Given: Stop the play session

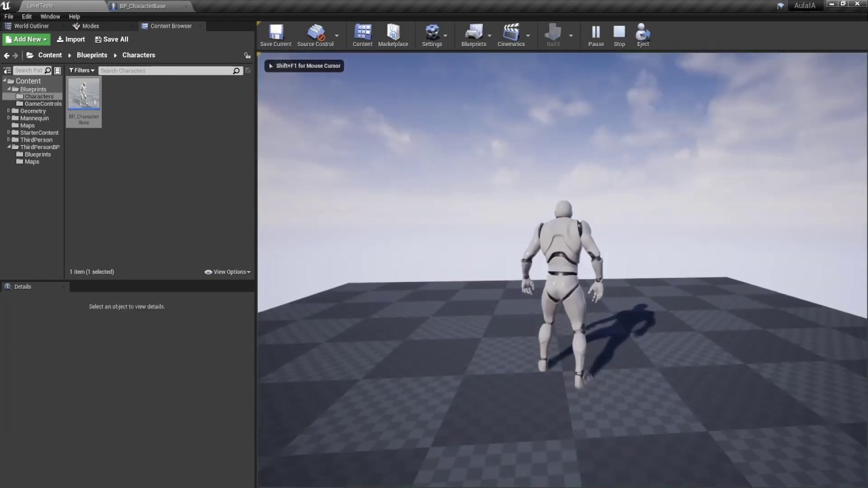Looking at the screenshot, I should (619, 35).
